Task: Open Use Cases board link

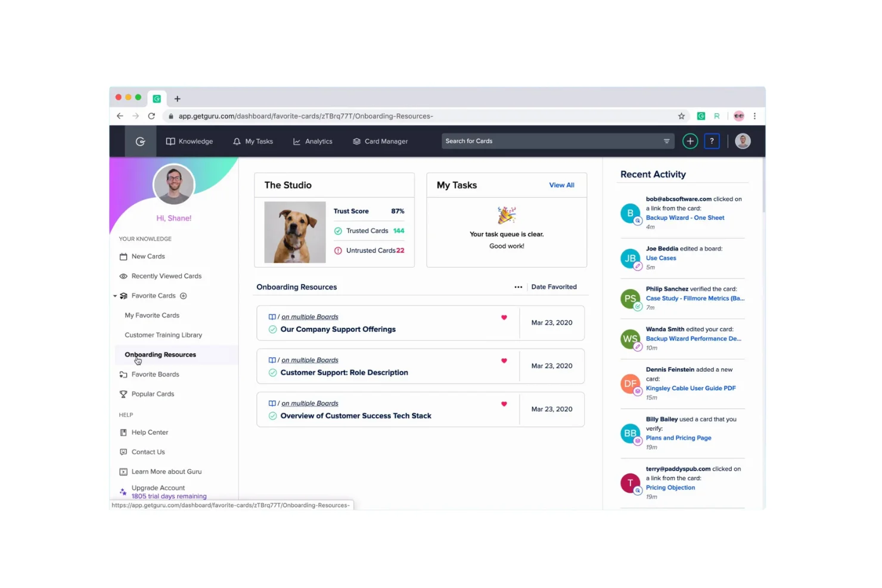Action: point(661,258)
